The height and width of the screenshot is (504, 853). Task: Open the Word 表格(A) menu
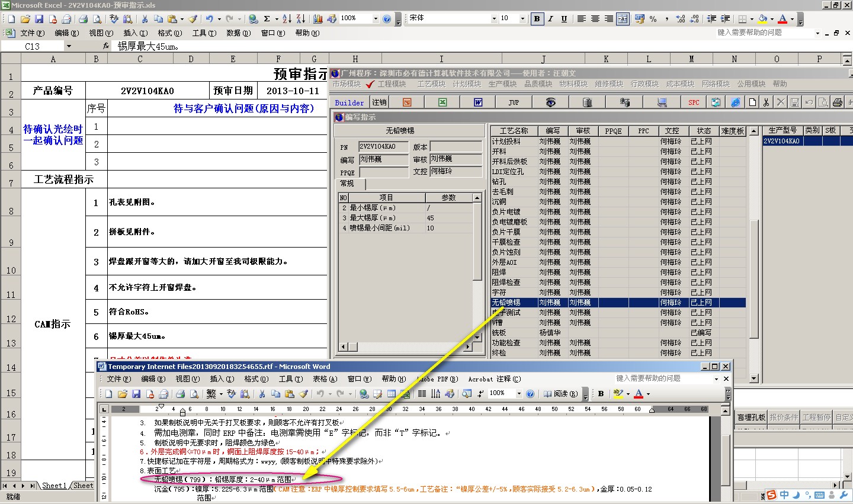tap(325, 379)
